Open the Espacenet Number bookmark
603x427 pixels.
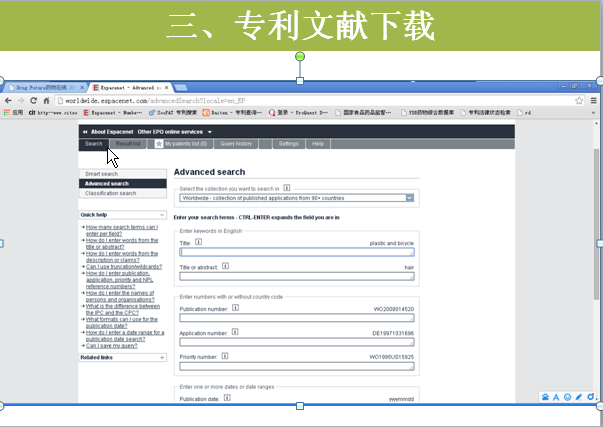113,113
